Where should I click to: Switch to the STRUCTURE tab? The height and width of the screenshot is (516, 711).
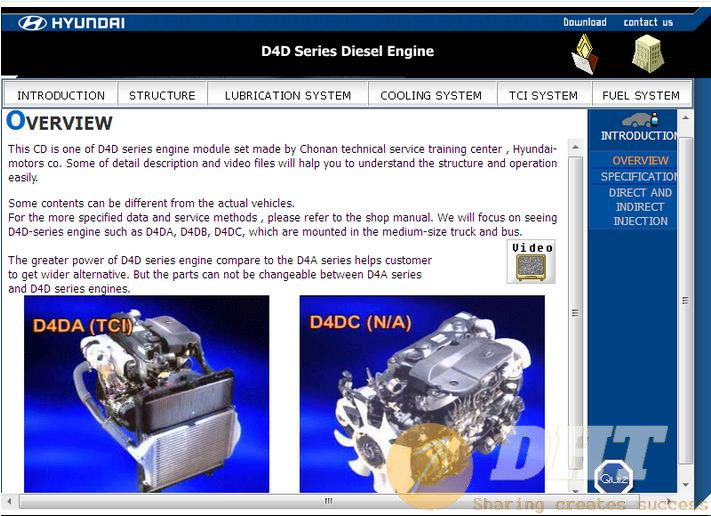162,95
